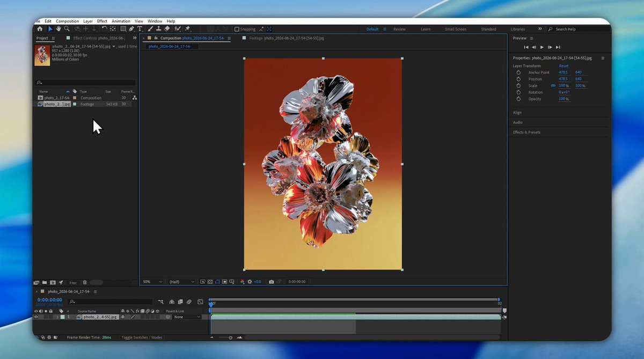This screenshot has height=359, width=644.
Task: Delete selected project item with trash icon
Action: pyautogui.click(x=85, y=282)
